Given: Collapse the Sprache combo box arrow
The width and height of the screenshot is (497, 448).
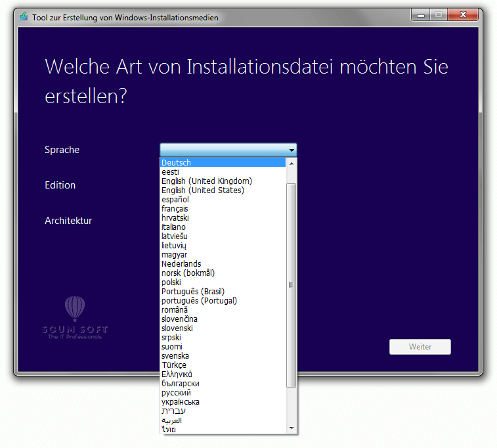Looking at the screenshot, I should (x=292, y=150).
